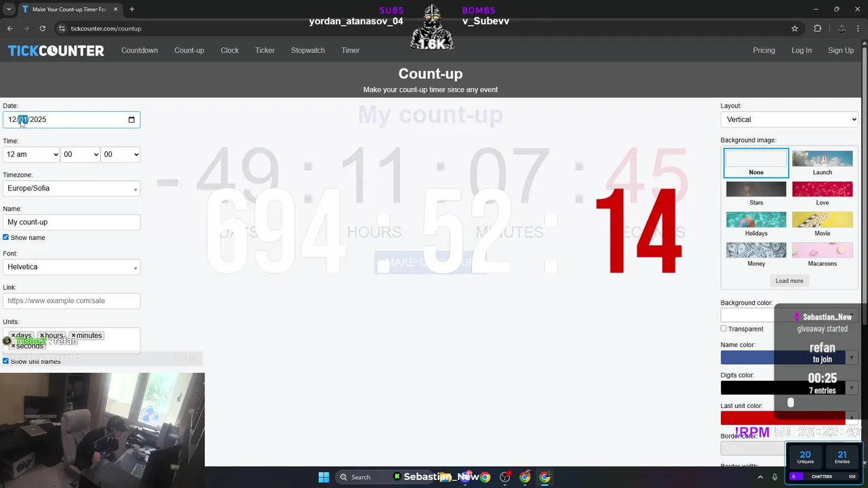Expand the Name color picker arrow
868x488 pixels.
[852, 357]
